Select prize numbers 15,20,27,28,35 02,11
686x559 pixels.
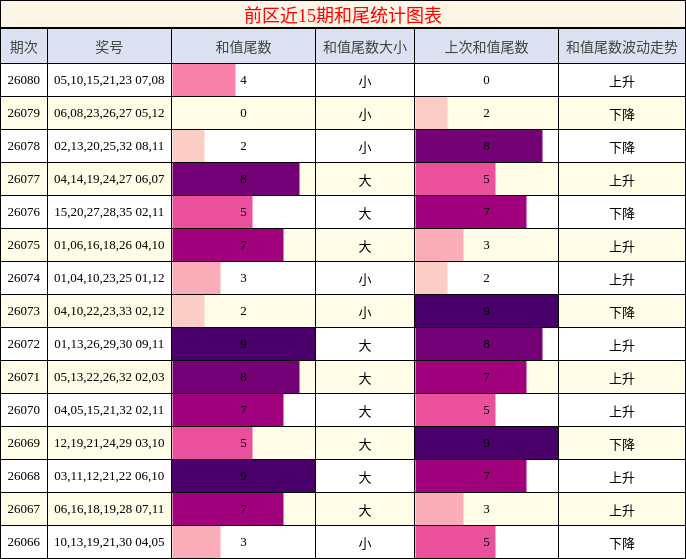tap(109, 212)
